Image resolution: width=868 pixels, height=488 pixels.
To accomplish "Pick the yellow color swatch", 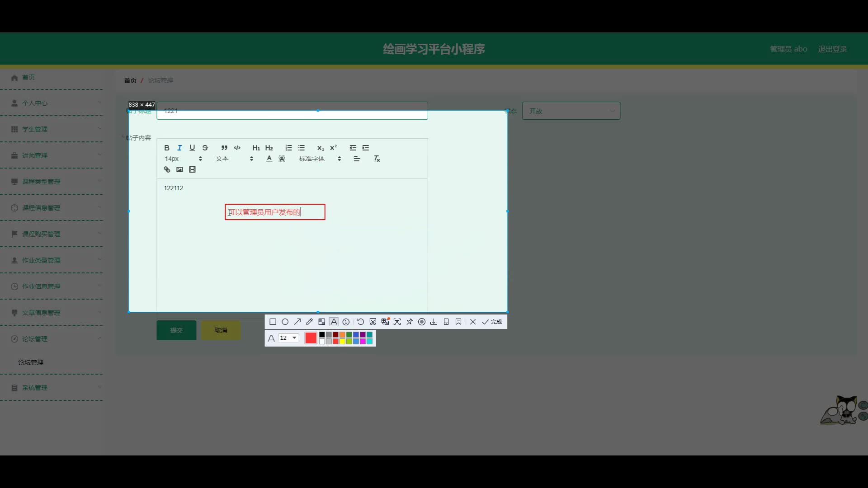I will tap(342, 342).
